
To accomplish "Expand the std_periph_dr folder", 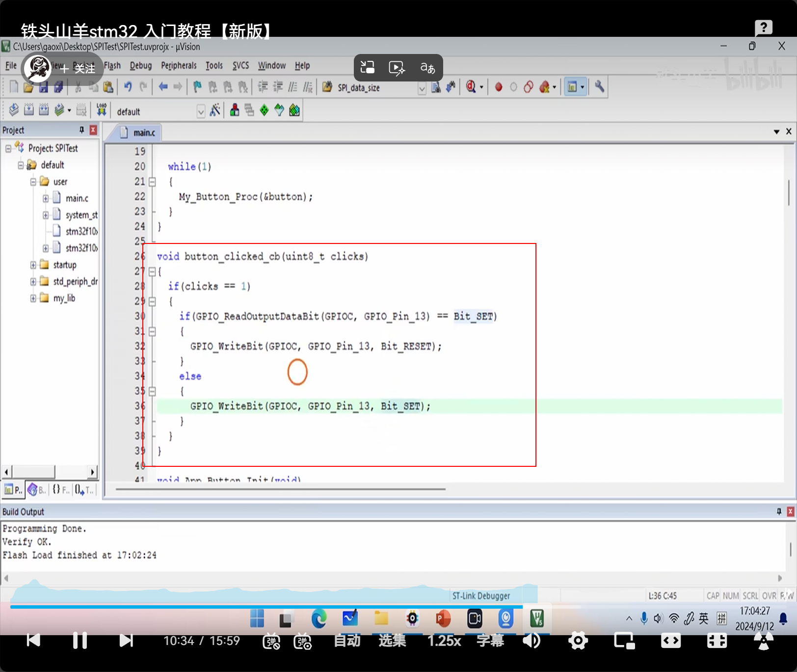I will coord(33,281).
